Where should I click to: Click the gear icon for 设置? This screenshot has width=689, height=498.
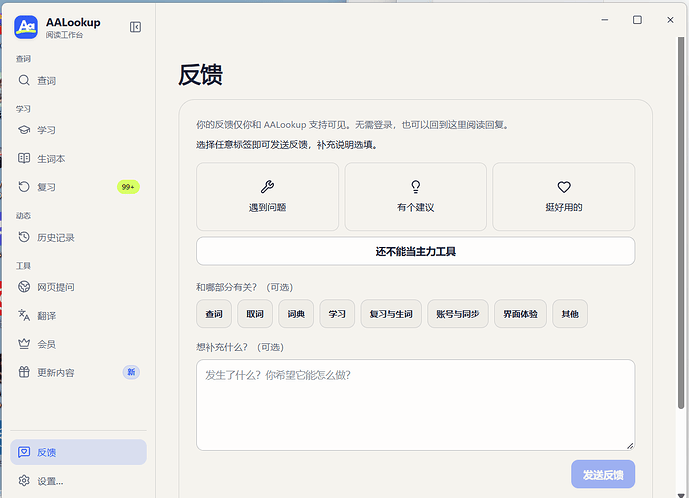click(24, 480)
